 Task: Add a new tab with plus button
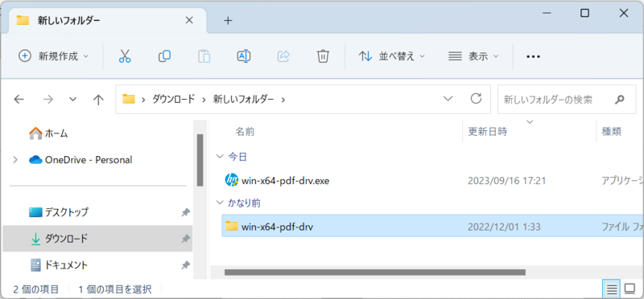[x=228, y=21]
